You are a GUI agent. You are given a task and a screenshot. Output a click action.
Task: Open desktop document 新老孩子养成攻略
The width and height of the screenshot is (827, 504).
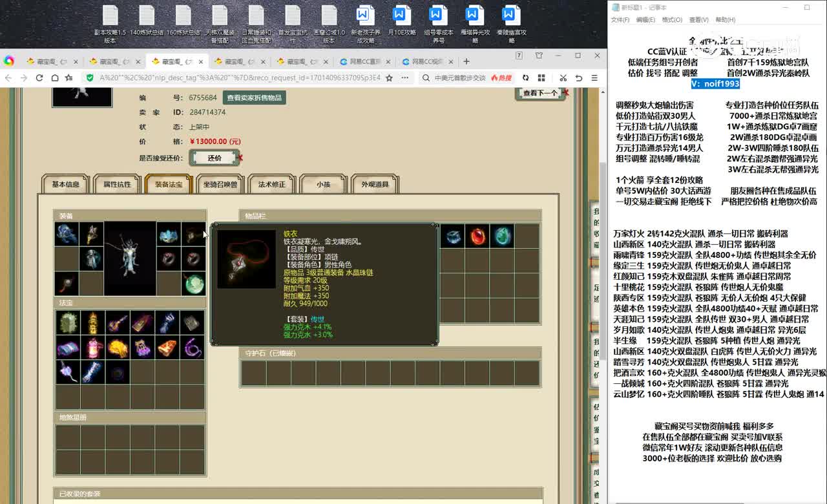tap(365, 25)
